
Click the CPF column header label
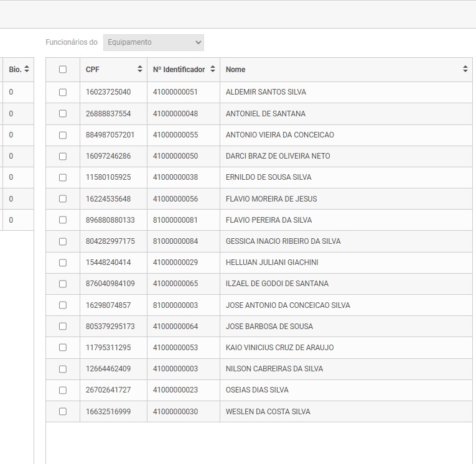pos(93,70)
